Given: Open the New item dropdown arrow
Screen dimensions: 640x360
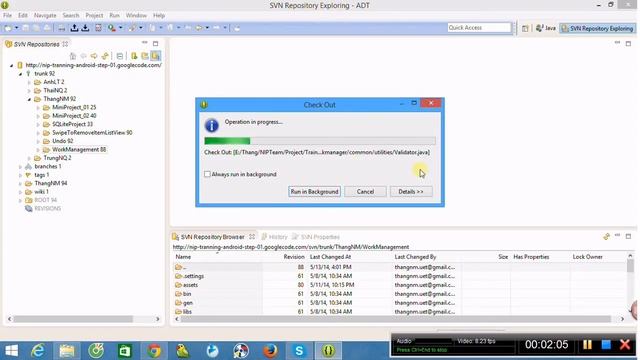Looking at the screenshot, I should point(17,28).
